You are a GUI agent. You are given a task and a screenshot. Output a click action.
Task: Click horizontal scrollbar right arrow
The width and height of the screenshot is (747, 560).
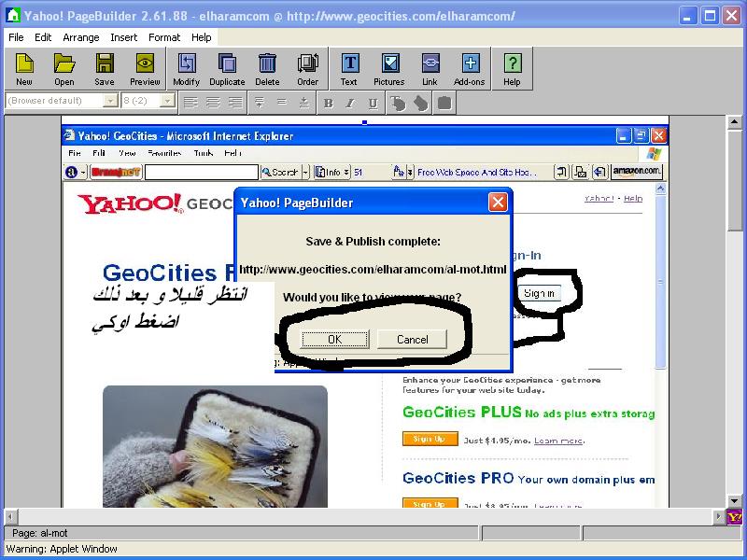(x=719, y=516)
